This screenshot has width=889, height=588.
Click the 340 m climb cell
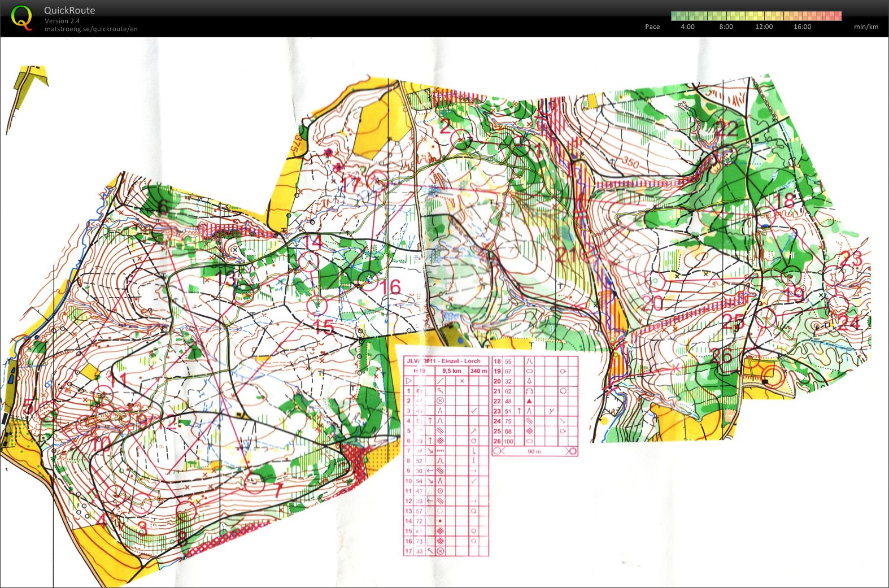coord(478,371)
